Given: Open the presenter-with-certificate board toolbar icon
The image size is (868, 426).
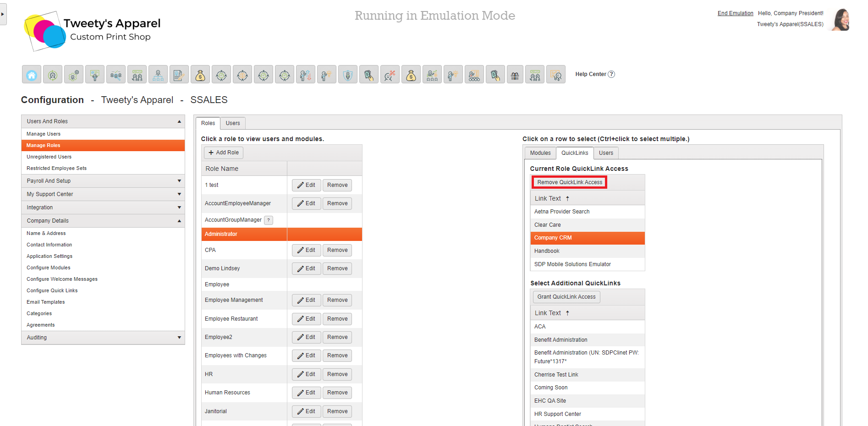Looking at the screenshot, I should tap(95, 74).
